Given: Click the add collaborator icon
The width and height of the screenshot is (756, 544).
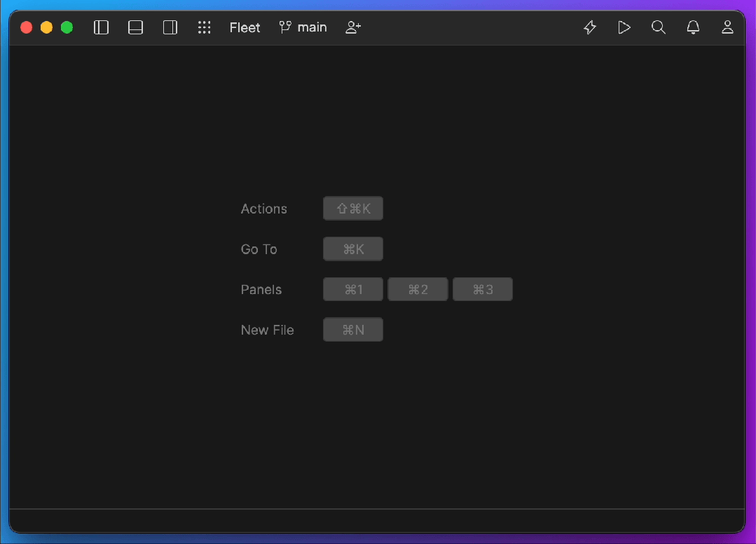Looking at the screenshot, I should click(x=353, y=27).
